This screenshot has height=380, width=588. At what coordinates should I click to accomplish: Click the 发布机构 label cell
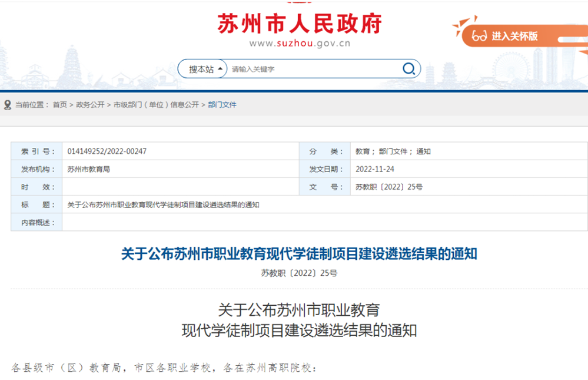click(36, 169)
